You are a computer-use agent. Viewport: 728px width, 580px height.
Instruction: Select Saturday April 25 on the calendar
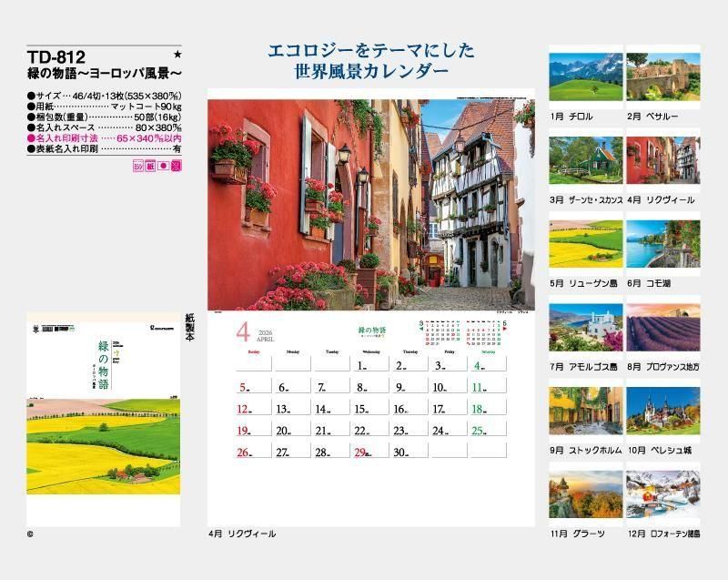pyautogui.click(x=488, y=430)
